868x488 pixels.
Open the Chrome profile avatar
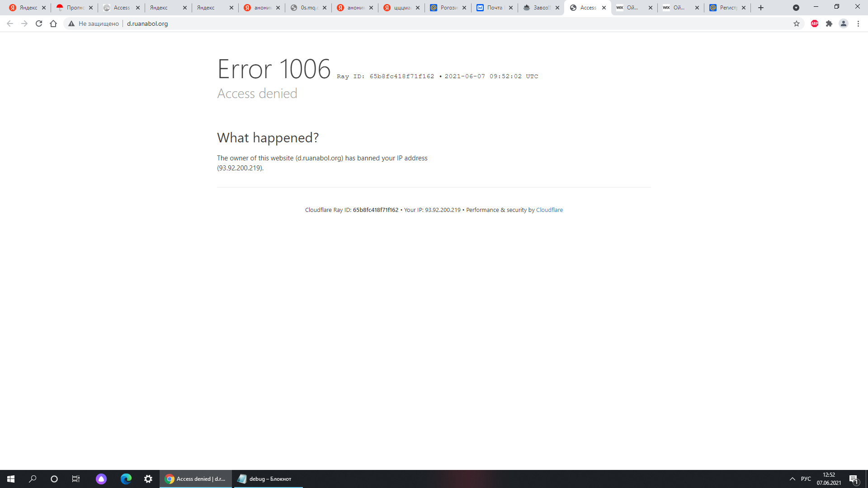pos(844,23)
